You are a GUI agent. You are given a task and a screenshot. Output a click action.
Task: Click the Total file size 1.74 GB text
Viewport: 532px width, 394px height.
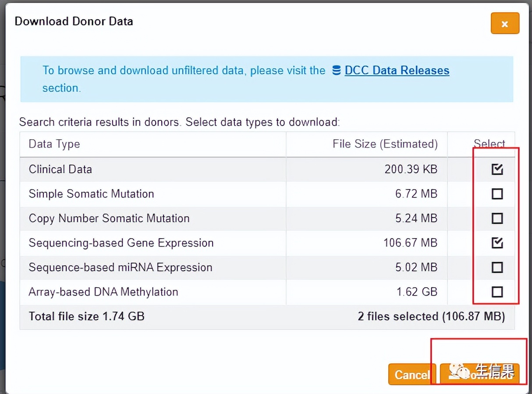click(x=86, y=316)
